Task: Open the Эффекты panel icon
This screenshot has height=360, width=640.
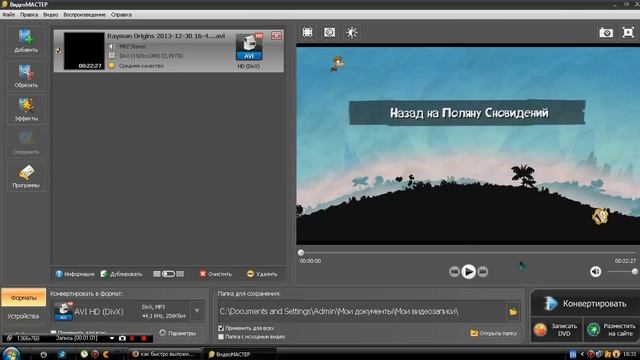Action: click(26, 109)
